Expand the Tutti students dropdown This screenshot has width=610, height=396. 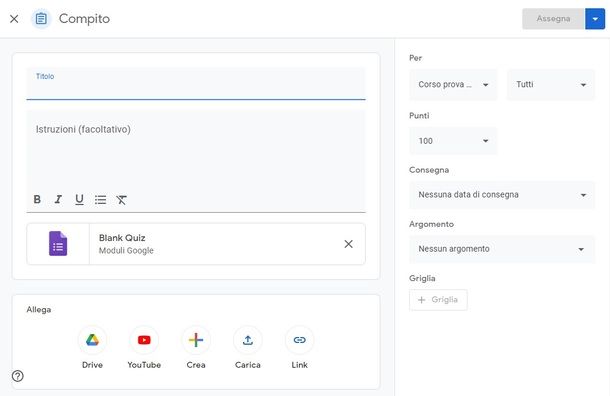click(x=551, y=84)
